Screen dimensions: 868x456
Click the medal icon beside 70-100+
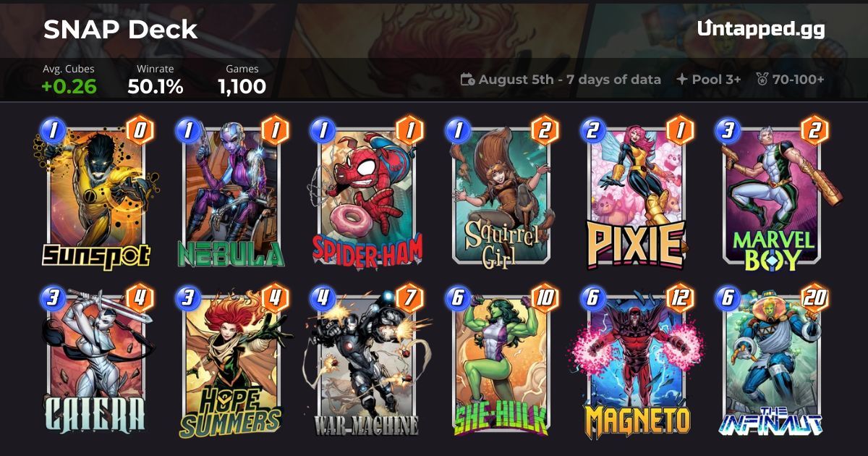[762, 80]
